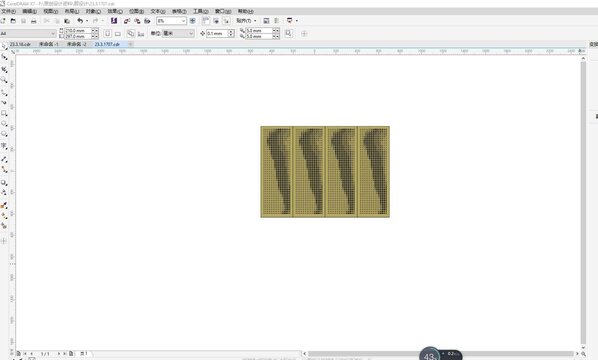Launch the purple application launcher icon

coord(114,21)
